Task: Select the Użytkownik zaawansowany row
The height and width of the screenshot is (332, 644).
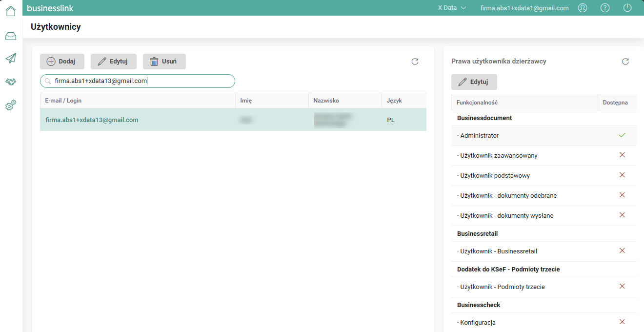Action: coord(544,156)
